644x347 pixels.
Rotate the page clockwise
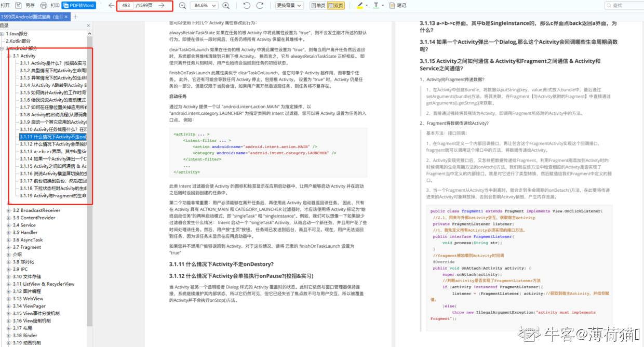(260, 5)
